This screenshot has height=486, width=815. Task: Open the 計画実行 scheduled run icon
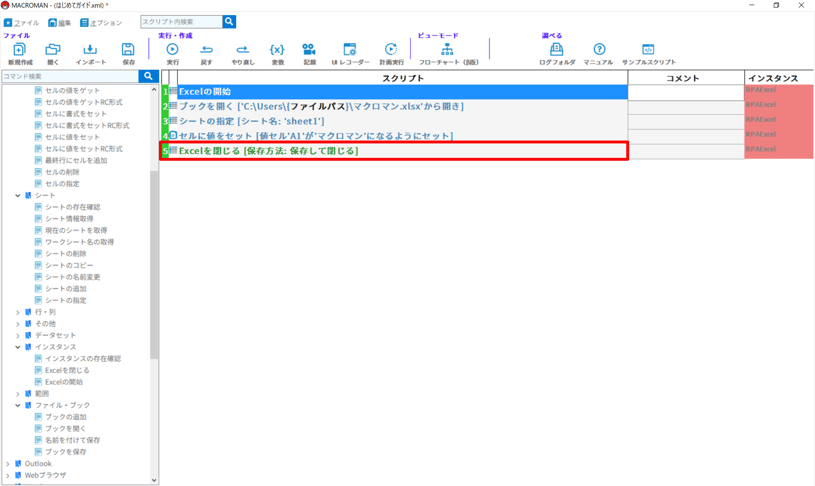coord(391,51)
